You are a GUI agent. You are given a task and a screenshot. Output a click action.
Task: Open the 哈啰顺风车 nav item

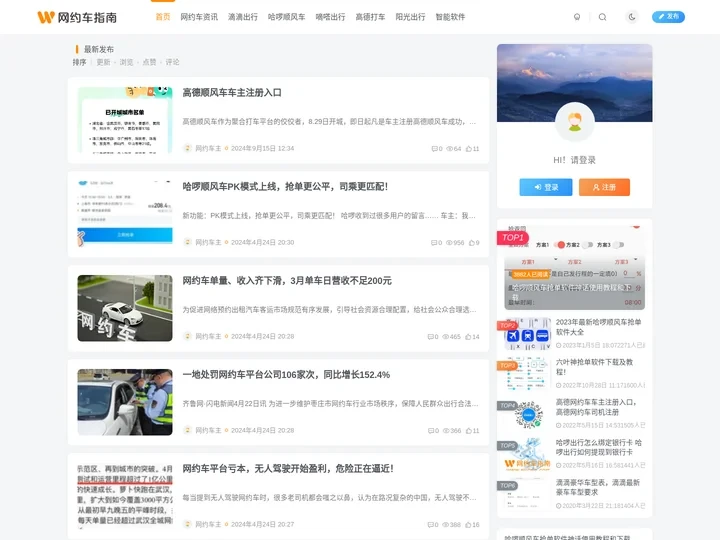(287, 17)
